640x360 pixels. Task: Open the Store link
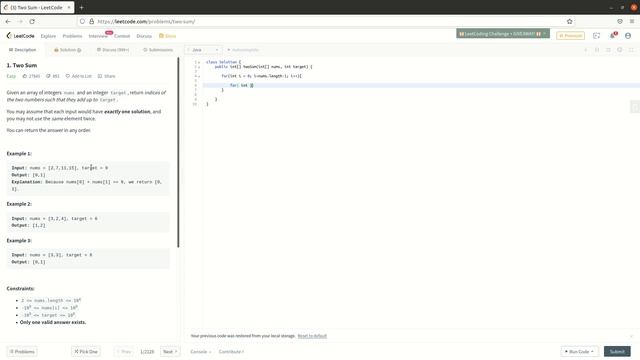[x=168, y=36]
